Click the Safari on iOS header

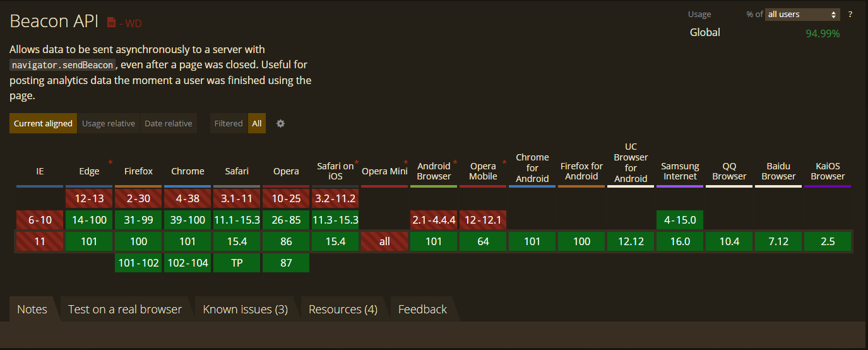(x=335, y=171)
